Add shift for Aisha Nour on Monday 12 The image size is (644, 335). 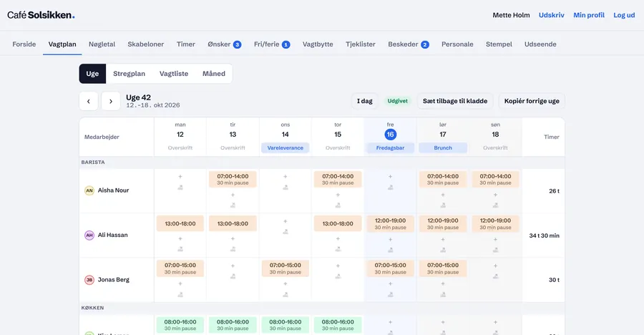[x=180, y=177]
